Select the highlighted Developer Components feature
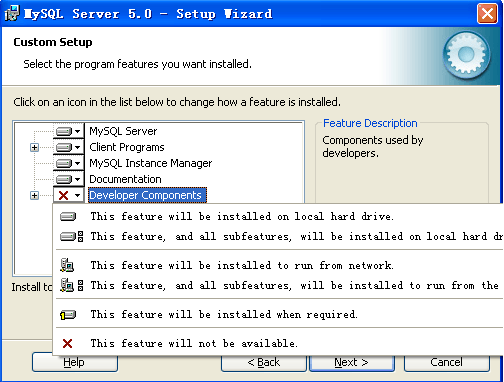This screenshot has height=382, width=504. (147, 195)
